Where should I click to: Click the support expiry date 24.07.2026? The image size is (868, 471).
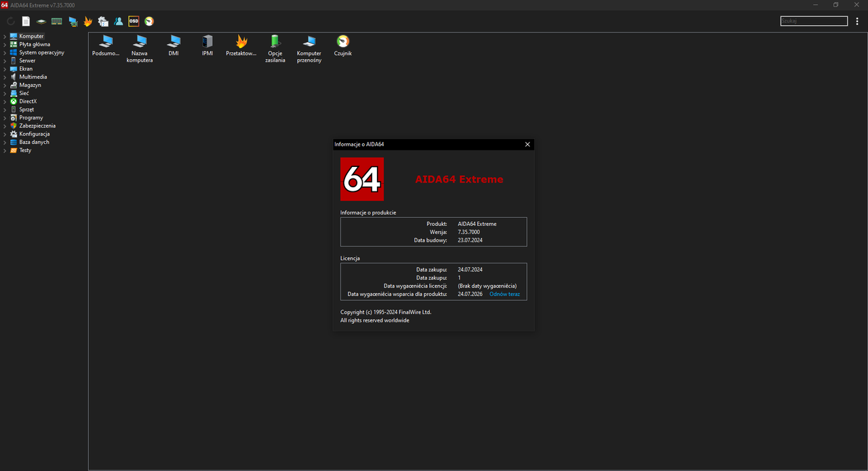[x=470, y=294]
